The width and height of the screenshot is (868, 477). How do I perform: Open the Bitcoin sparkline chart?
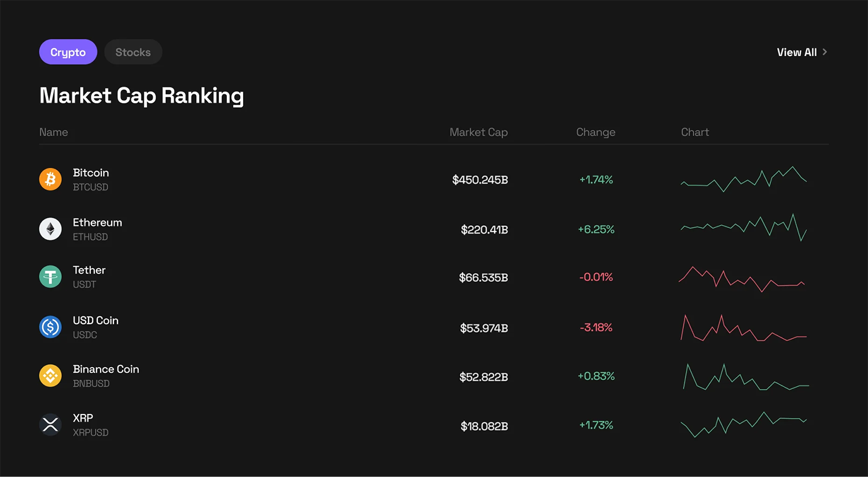point(744,179)
